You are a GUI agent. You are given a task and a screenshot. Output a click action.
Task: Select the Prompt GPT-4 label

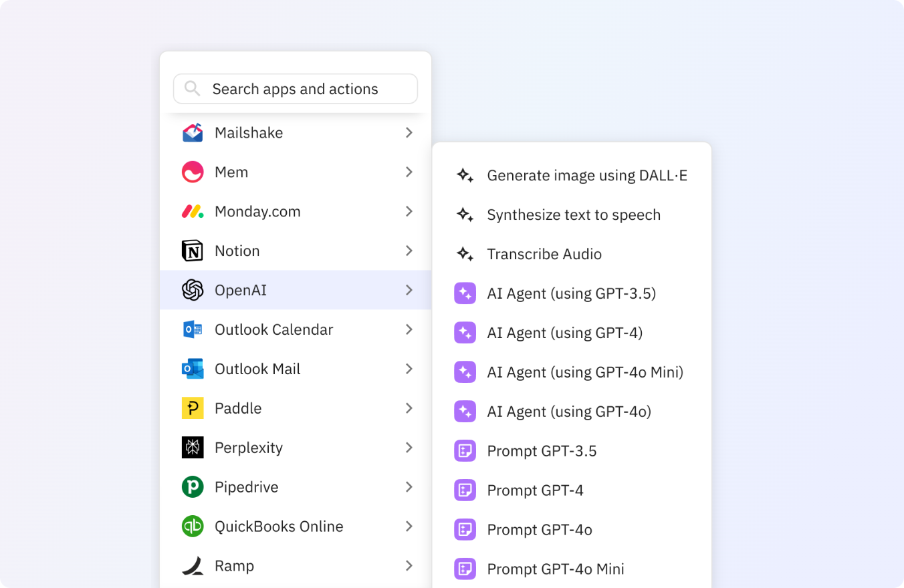(x=535, y=490)
